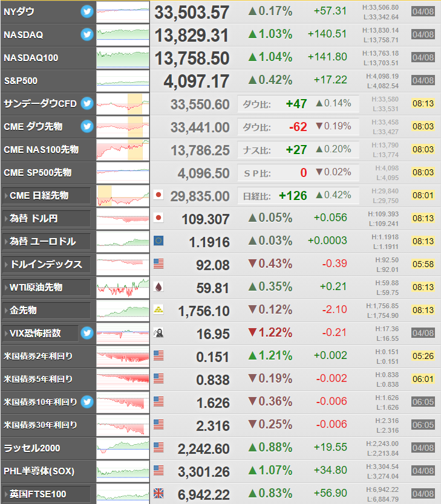The height and width of the screenshot is (504, 441).
Task: Click the NASDAQ price 13,829.31
Action: (x=192, y=36)
